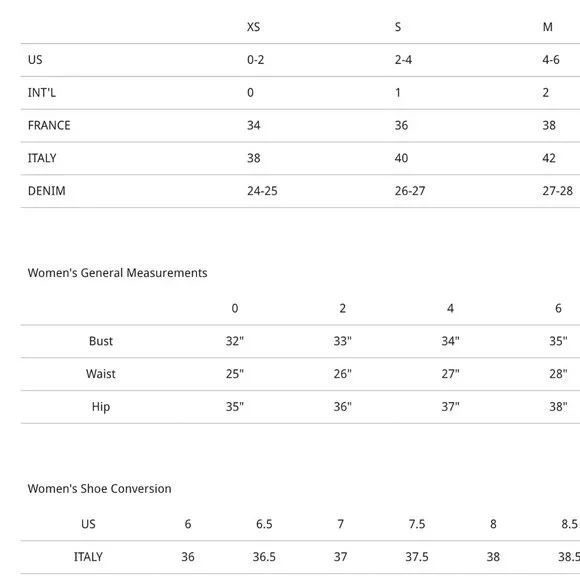The image size is (580, 580).
Task: Select the FRANCE row label
Action: point(49,125)
